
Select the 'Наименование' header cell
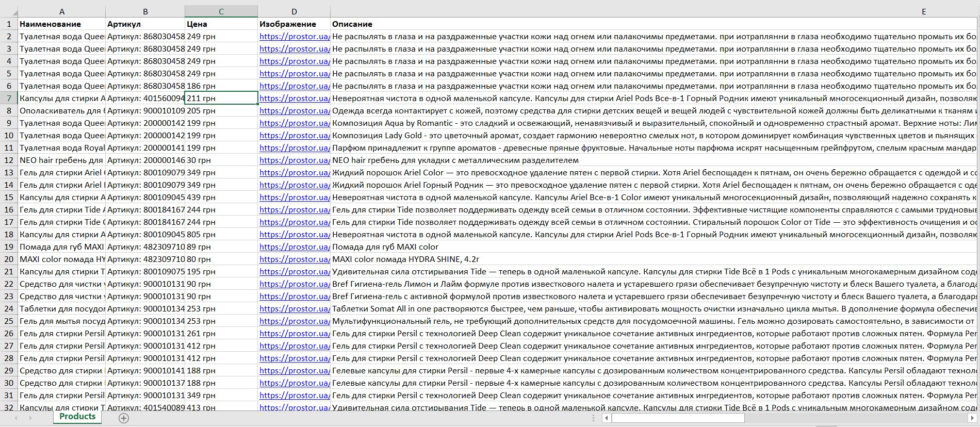coord(61,24)
